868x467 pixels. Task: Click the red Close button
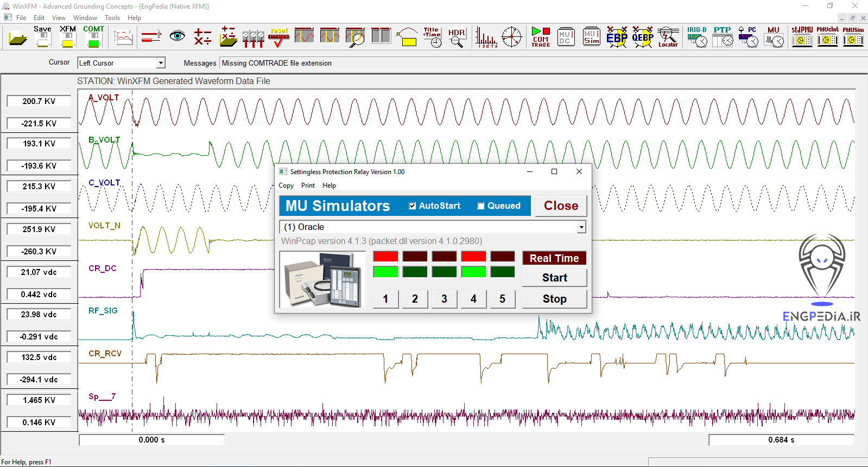[561, 206]
